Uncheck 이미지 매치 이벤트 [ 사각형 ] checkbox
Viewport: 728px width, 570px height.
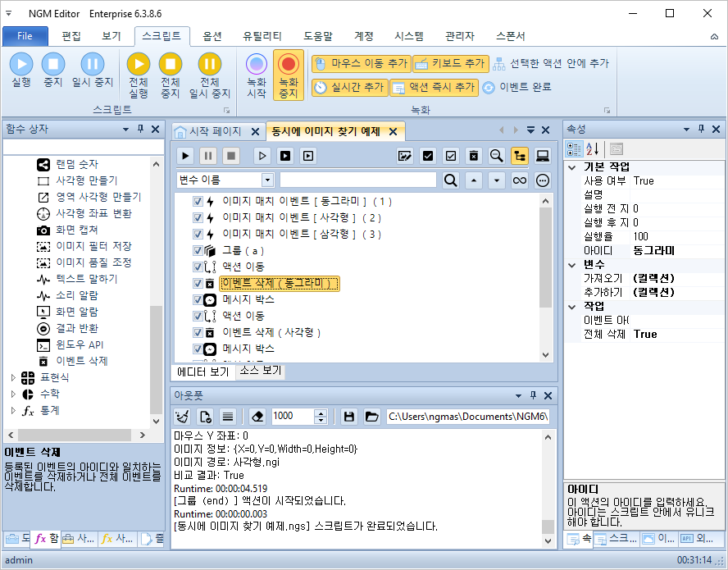coord(198,218)
